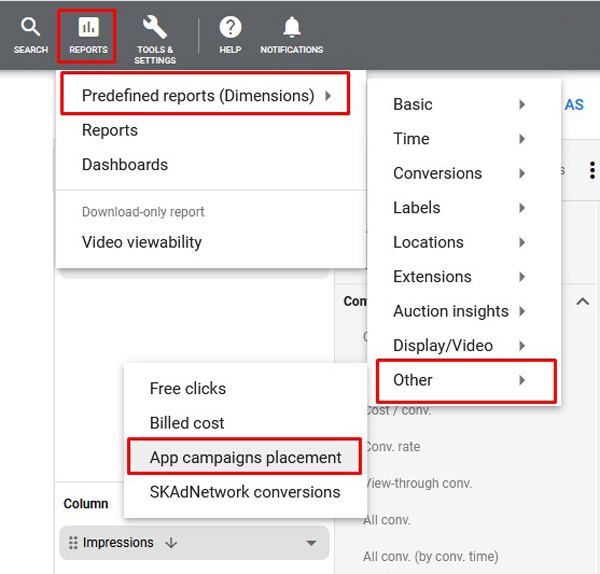Viewport: 600px width, 574px height.
Task: Open SKAdNetwork conversions report
Action: tap(245, 492)
